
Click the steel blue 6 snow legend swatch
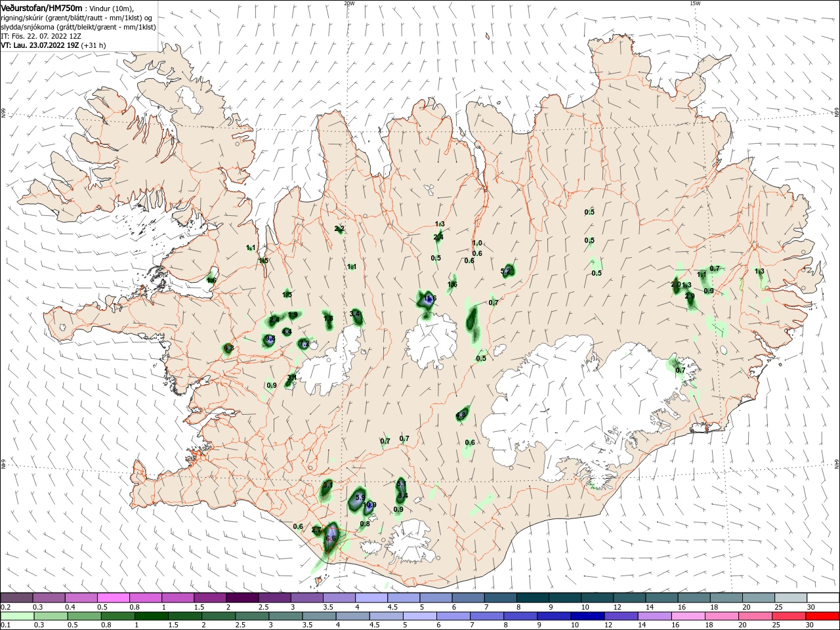click(469, 598)
